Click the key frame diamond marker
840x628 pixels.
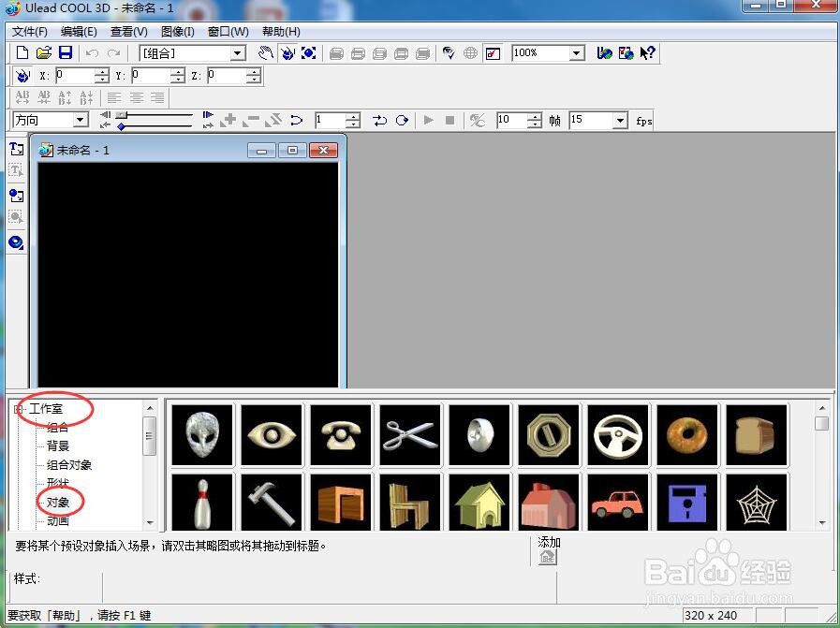pos(122,126)
